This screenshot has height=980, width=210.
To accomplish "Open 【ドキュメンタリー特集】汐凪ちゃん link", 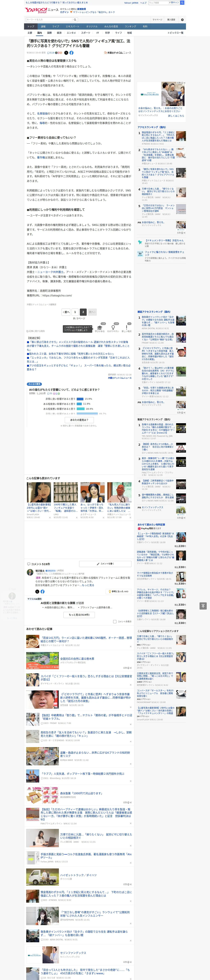I will (x=164, y=240).
